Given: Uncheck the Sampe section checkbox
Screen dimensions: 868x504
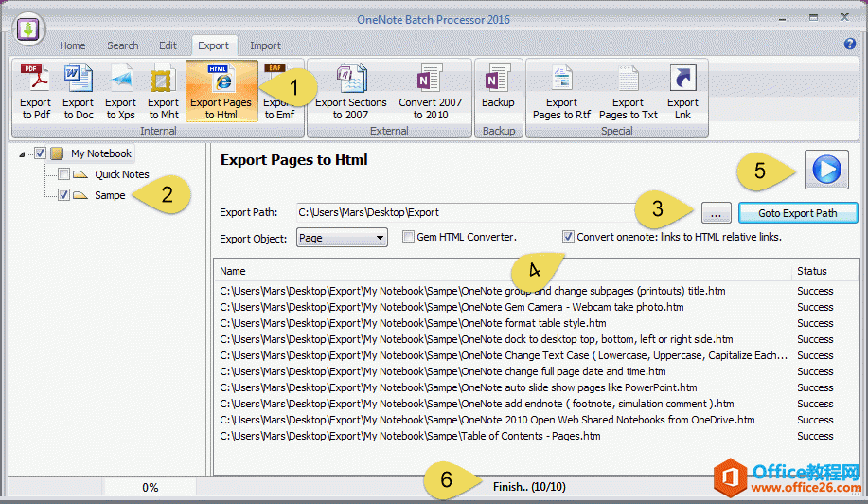Looking at the screenshot, I should 64,195.
